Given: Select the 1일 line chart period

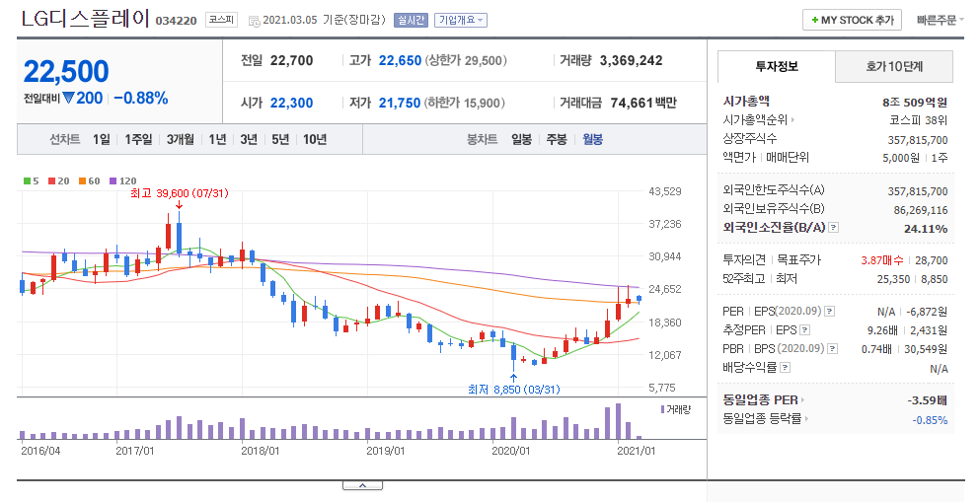Looking at the screenshot, I should (x=102, y=139).
